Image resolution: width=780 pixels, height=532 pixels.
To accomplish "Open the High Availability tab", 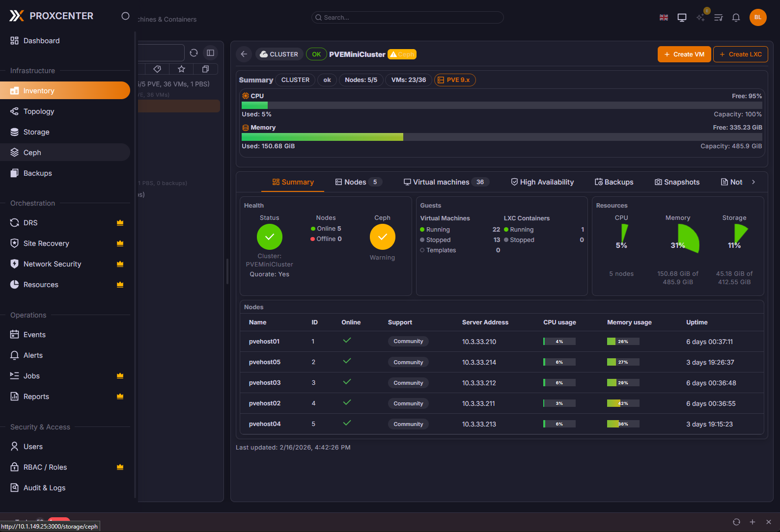I will pyautogui.click(x=542, y=182).
